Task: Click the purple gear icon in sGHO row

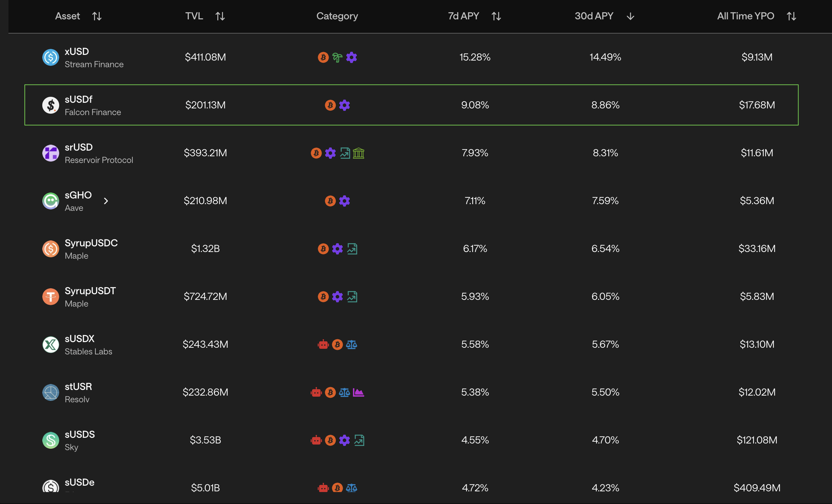Action: click(344, 201)
